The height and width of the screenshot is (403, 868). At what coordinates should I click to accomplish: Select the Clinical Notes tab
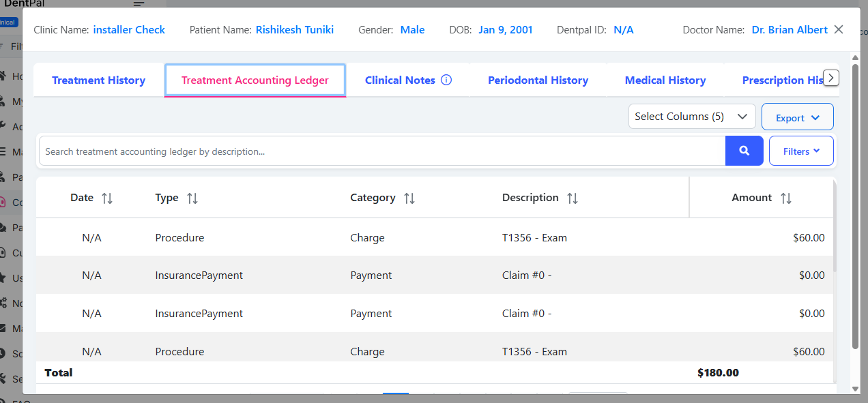(x=400, y=80)
